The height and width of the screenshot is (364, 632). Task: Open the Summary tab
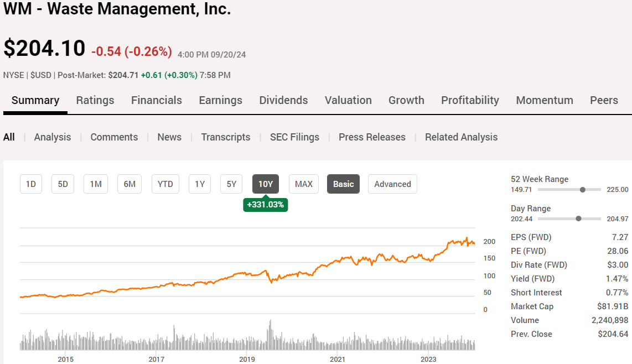pyautogui.click(x=35, y=100)
